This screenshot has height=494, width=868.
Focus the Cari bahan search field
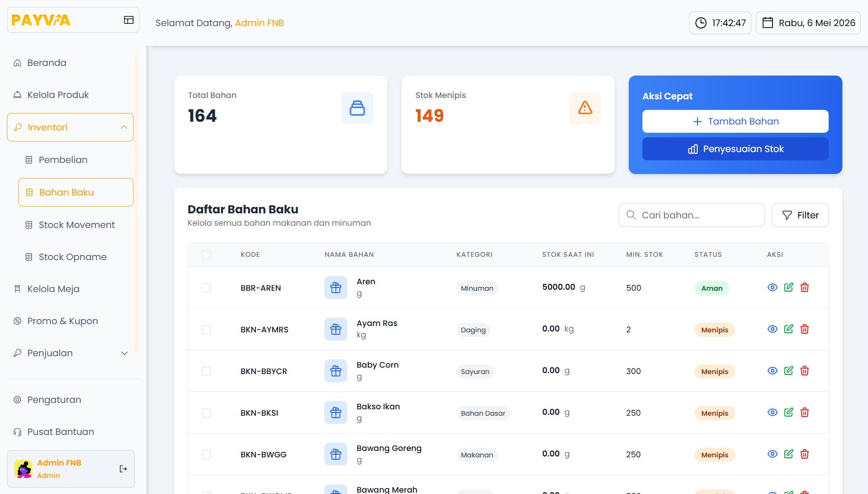(691, 215)
